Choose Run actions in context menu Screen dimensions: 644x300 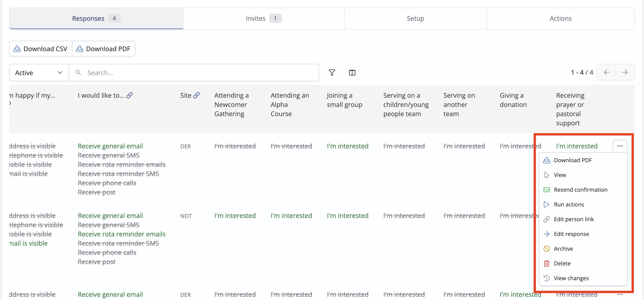[569, 205]
